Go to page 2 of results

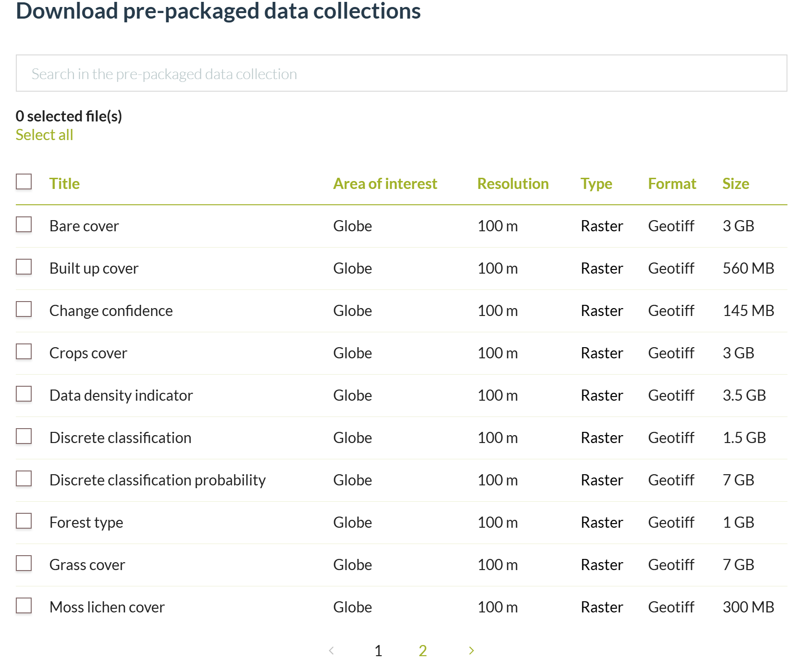click(x=423, y=651)
